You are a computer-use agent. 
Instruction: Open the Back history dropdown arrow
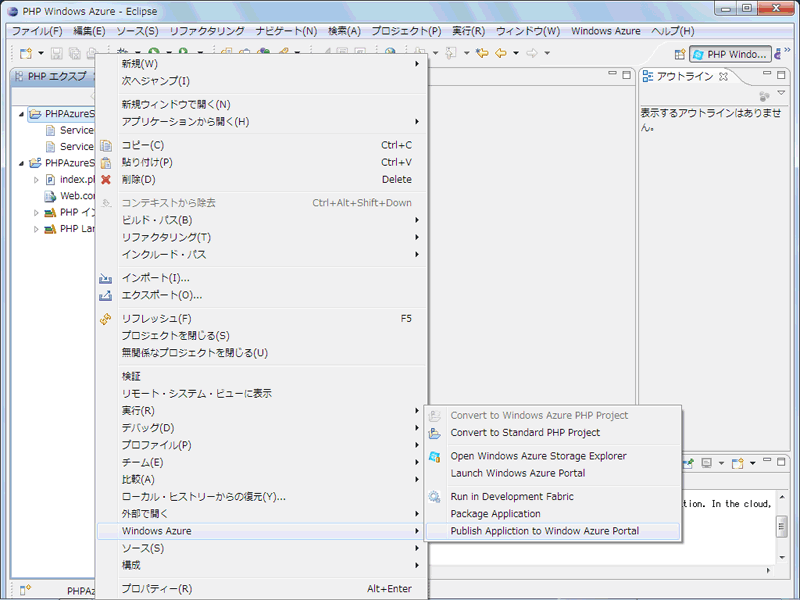pos(516,53)
